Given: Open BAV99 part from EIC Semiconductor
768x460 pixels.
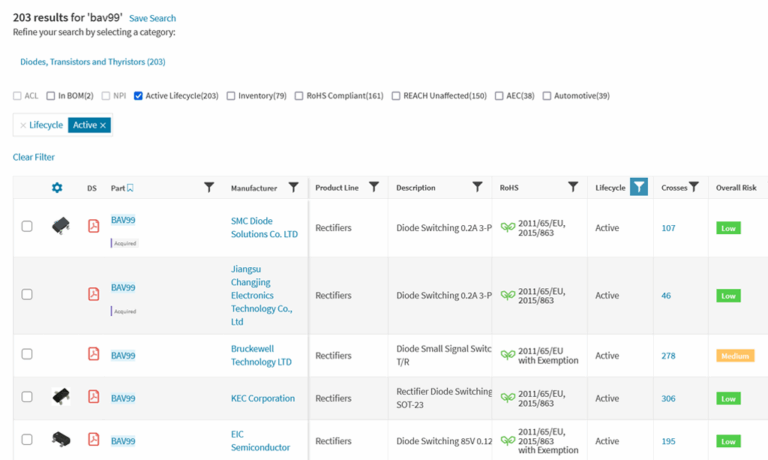Looking at the screenshot, I should pos(123,441).
